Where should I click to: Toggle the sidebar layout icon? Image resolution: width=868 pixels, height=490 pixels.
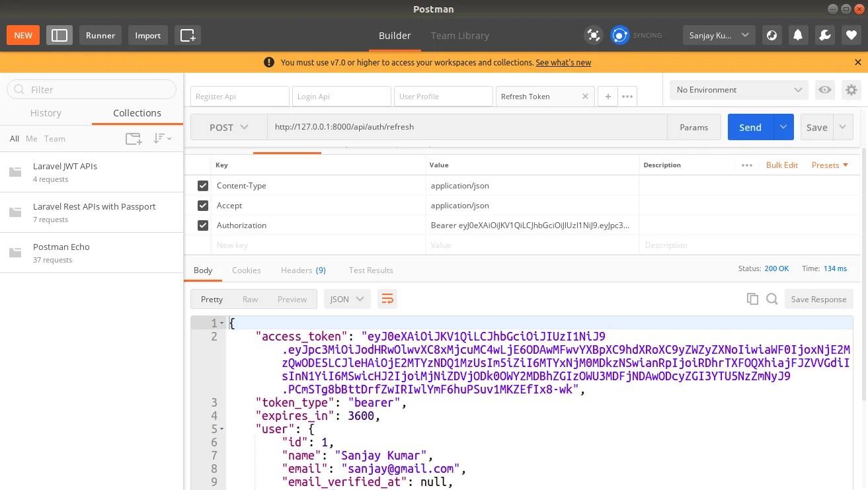click(x=59, y=35)
